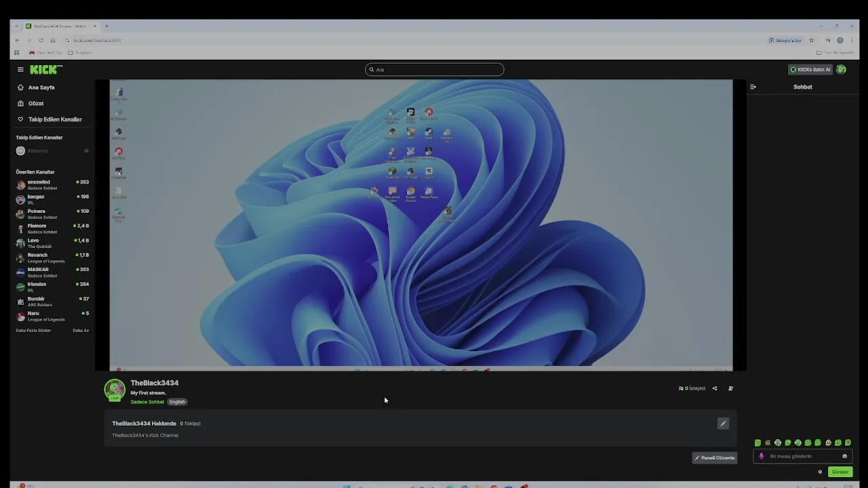868x488 pixels.
Task: Open chat settings gear beside Gönder
Action: pos(820,472)
